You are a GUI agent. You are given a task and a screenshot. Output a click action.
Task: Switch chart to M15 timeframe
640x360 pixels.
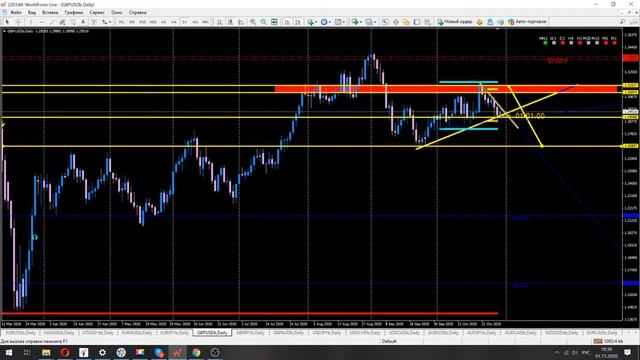click(142, 22)
